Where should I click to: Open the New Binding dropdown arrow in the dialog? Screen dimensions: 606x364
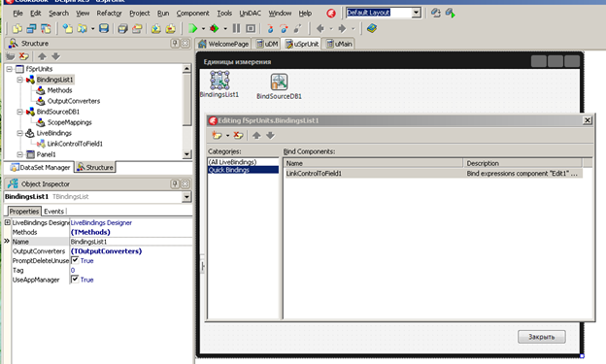(x=227, y=135)
